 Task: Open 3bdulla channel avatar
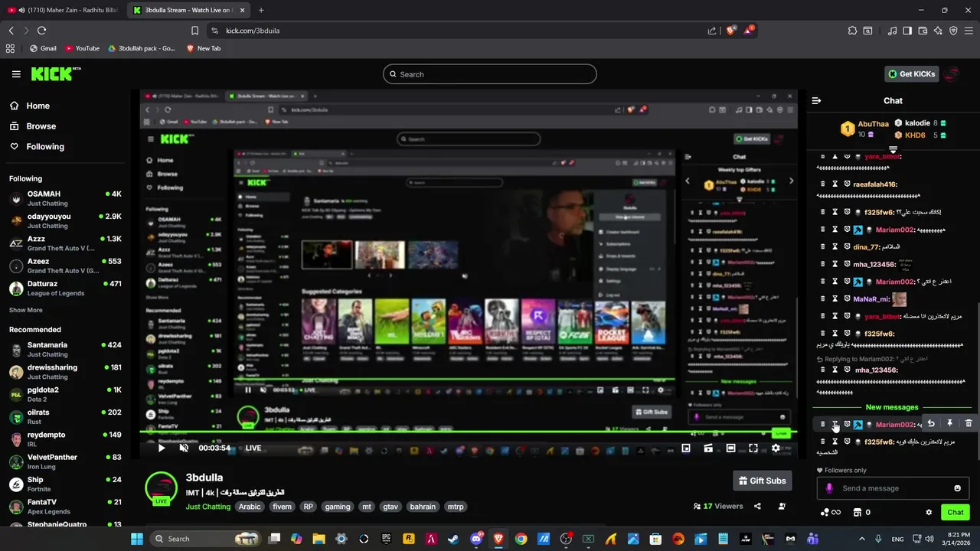pyautogui.click(x=161, y=488)
